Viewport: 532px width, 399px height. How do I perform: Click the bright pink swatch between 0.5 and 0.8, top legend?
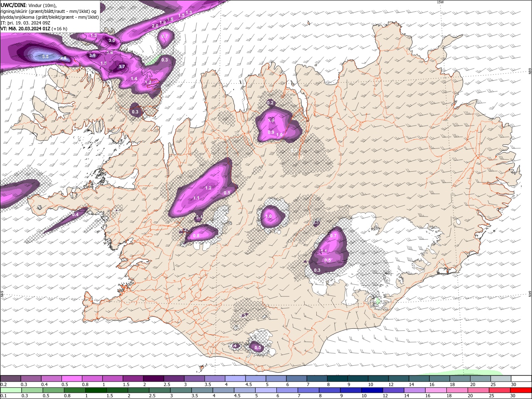coord(72,379)
